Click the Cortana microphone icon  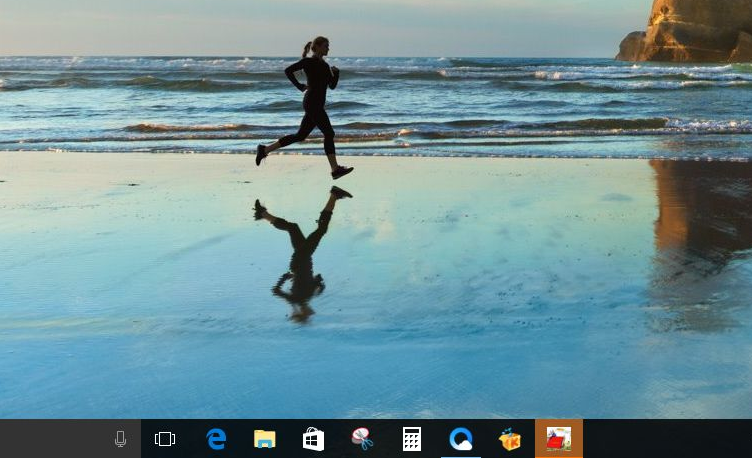[x=120, y=439]
